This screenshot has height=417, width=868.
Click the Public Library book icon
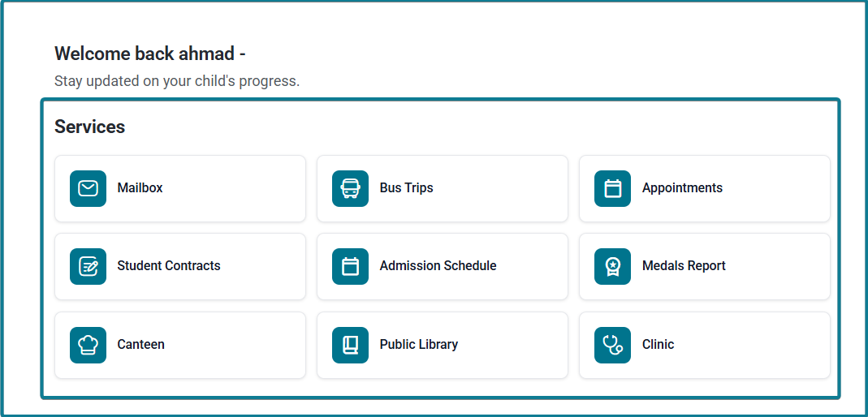[x=351, y=345]
